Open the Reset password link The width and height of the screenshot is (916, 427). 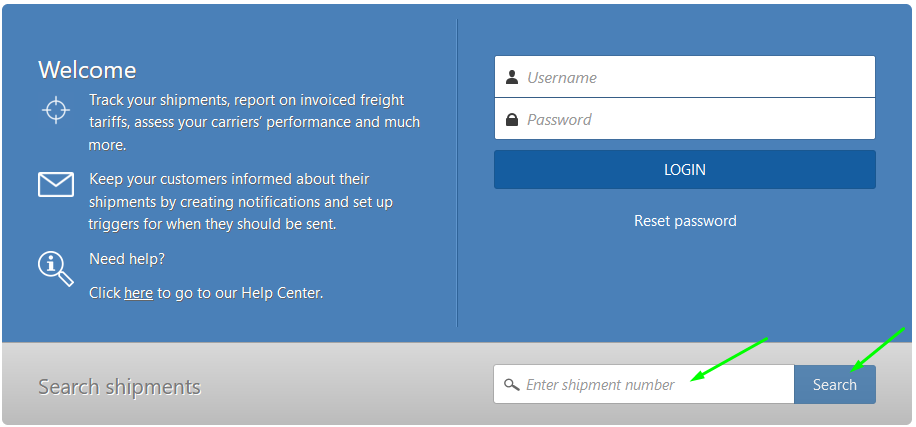click(685, 221)
